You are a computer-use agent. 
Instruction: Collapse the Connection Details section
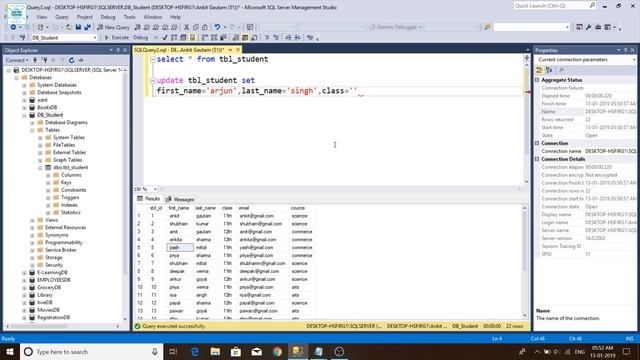(x=537, y=159)
